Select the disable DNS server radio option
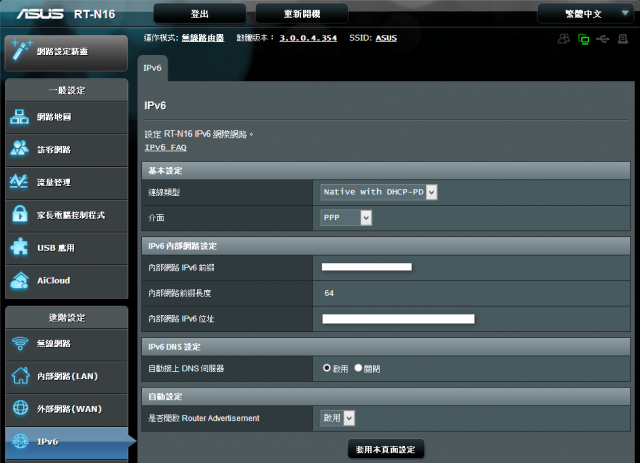 click(358, 368)
